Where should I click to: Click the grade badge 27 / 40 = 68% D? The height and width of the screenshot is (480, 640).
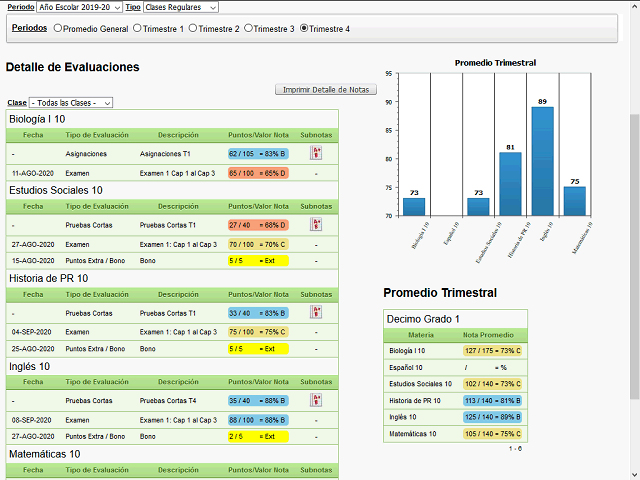[258, 225]
